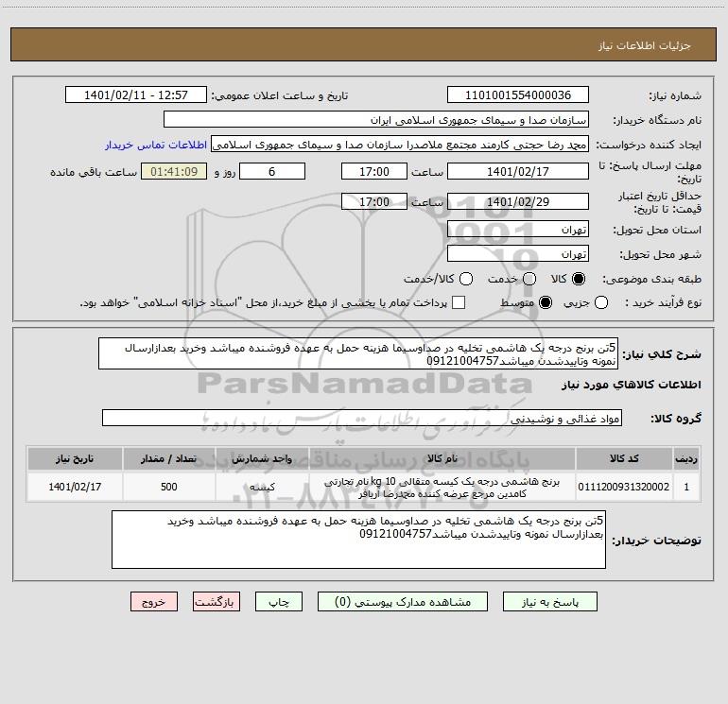
Task: Click the واحد شمارش column header
Action: pos(262,458)
